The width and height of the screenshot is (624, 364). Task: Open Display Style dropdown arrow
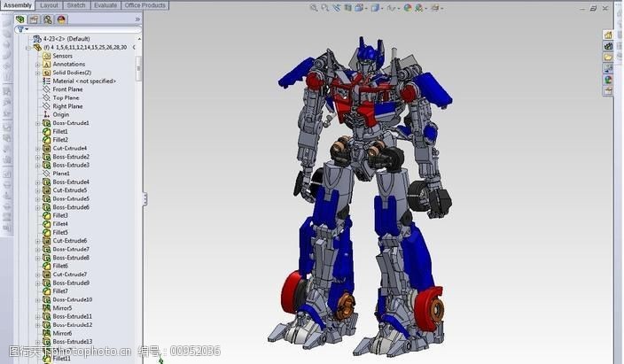[382, 8]
